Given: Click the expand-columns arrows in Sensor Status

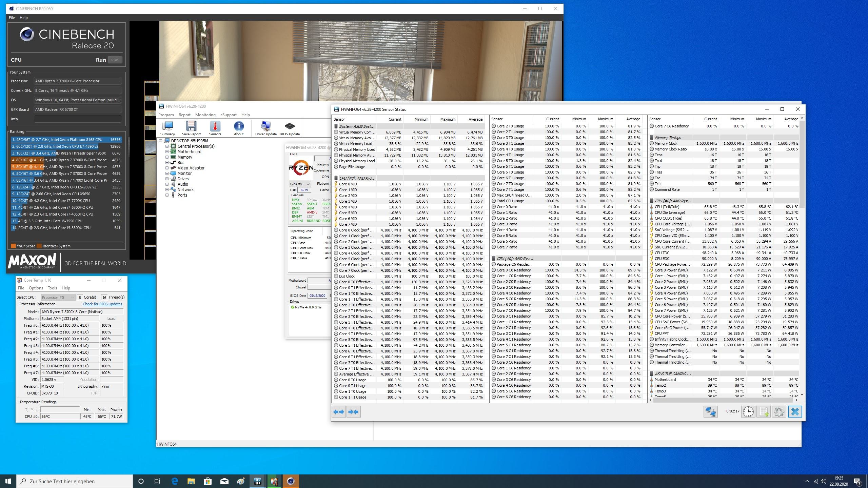Looking at the screenshot, I should click(x=339, y=412).
